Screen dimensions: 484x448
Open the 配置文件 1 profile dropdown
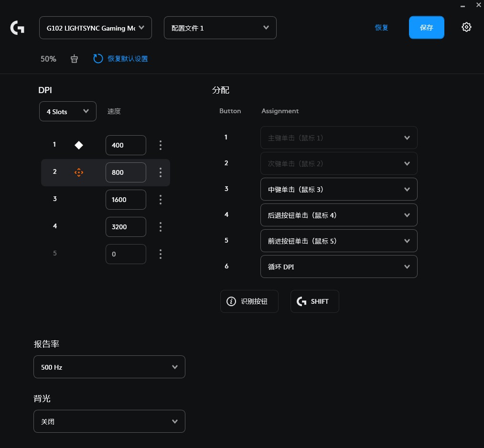[220, 28]
